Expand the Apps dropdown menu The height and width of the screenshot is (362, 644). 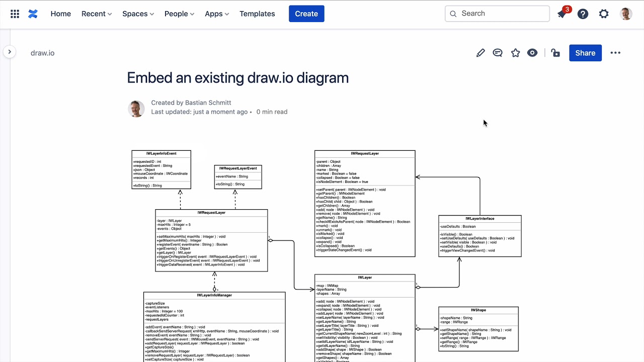point(217,14)
